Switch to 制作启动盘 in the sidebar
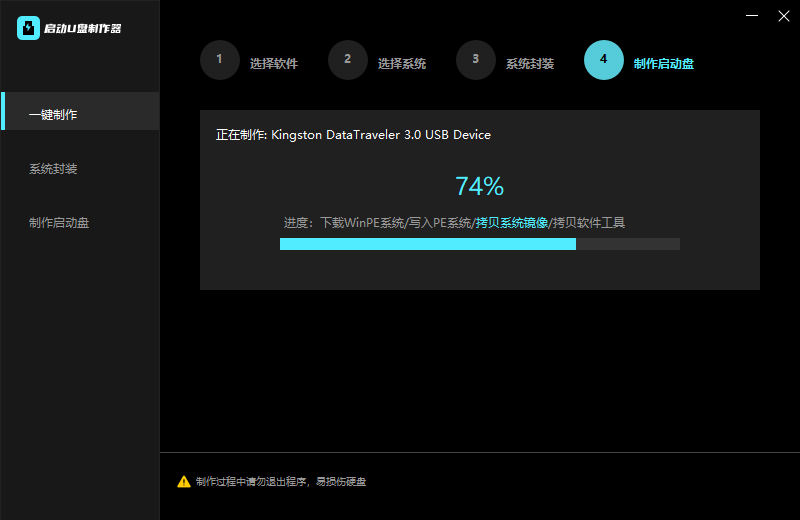This screenshot has width=800, height=520. click(59, 223)
